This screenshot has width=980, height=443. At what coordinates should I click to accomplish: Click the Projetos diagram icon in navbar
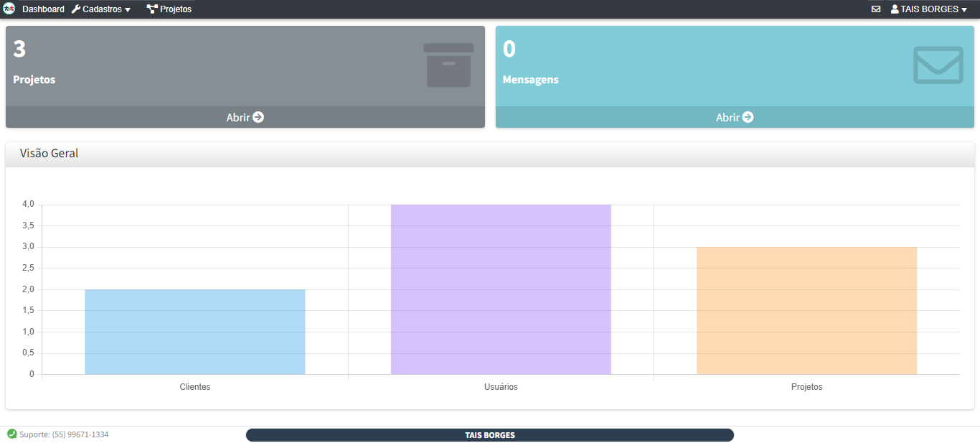[152, 9]
